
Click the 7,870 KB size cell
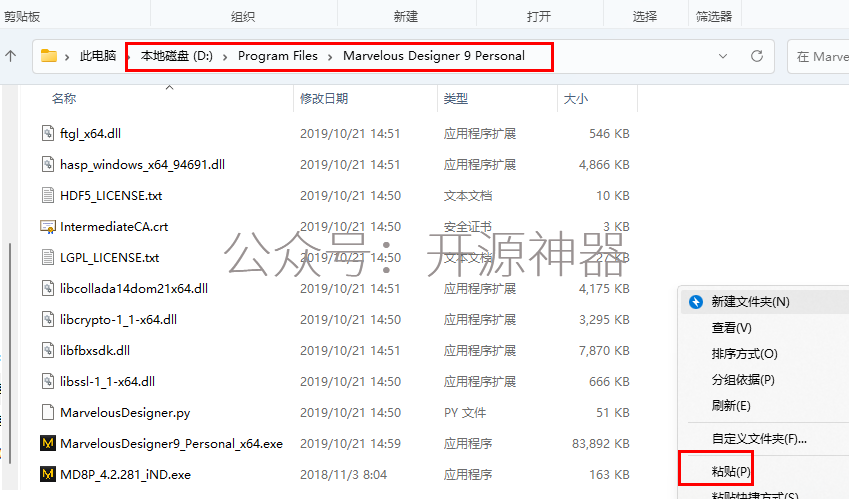(604, 351)
